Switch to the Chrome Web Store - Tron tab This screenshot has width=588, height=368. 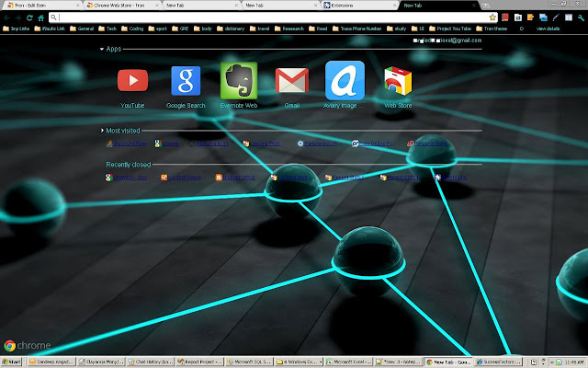tap(122, 6)
